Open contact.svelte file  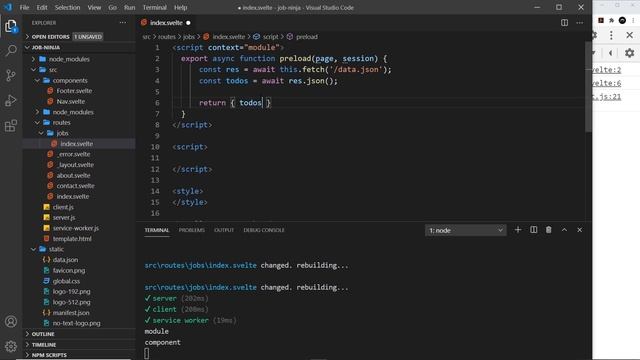(80, 186)
